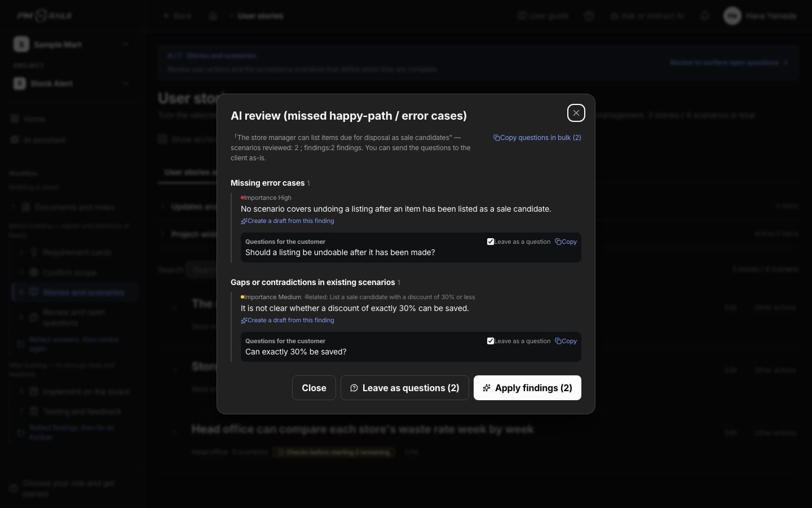
Task: Open Home in the sidebar
Action: coord(28,119)
